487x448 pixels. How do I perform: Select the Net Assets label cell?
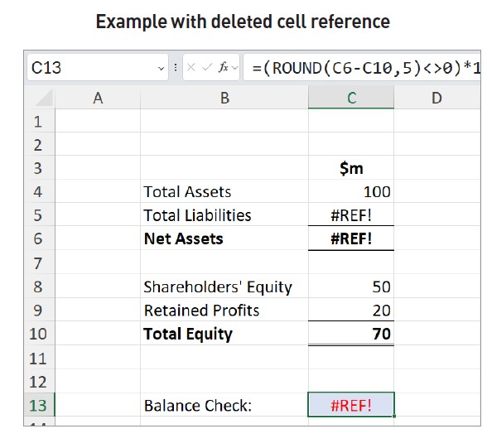point(224,238)
